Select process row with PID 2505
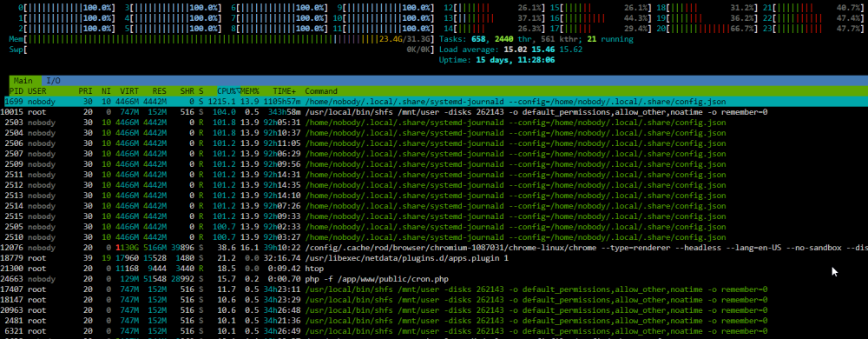The image size is (868, 339). pyautogui.click(x=434, y=226)
